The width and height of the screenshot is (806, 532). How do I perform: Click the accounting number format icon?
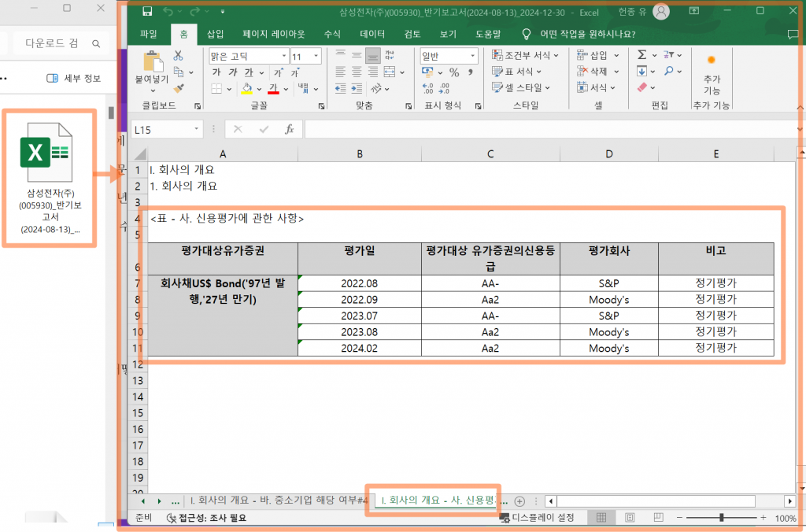tap(427, 72)
